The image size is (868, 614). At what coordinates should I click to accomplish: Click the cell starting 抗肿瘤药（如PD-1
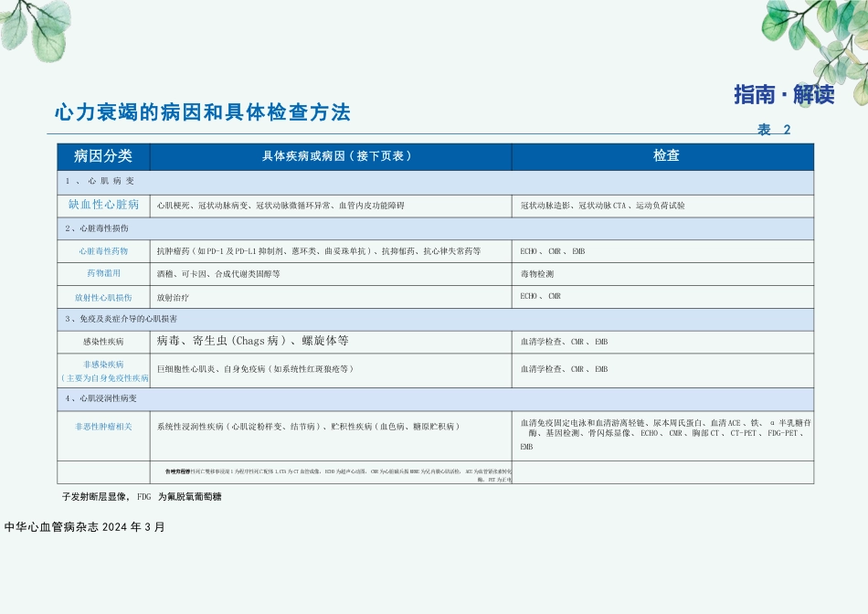click(x=331, y=251)
